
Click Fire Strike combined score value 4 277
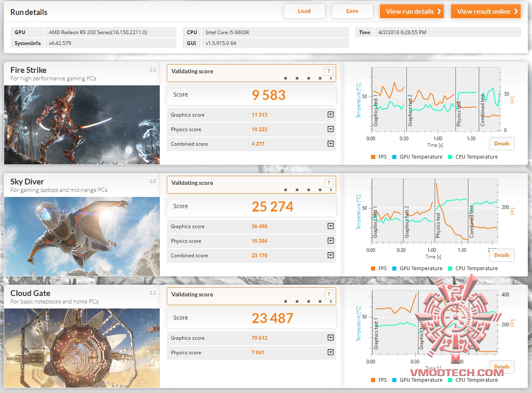[258, 144]
